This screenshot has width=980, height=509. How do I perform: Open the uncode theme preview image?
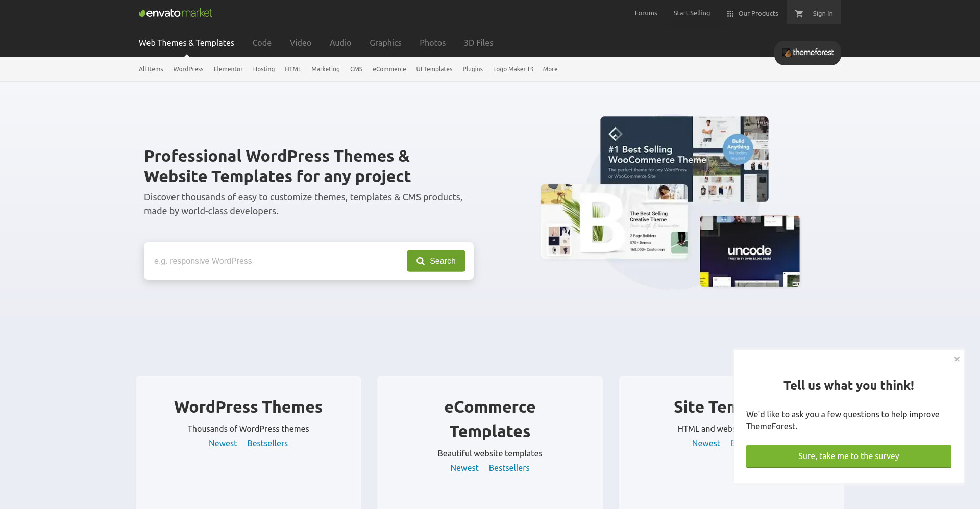pyautogui.click(x=750, y=251)
